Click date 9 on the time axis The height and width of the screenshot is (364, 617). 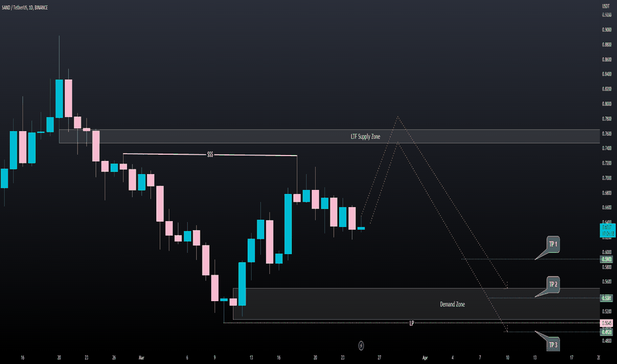214,357
